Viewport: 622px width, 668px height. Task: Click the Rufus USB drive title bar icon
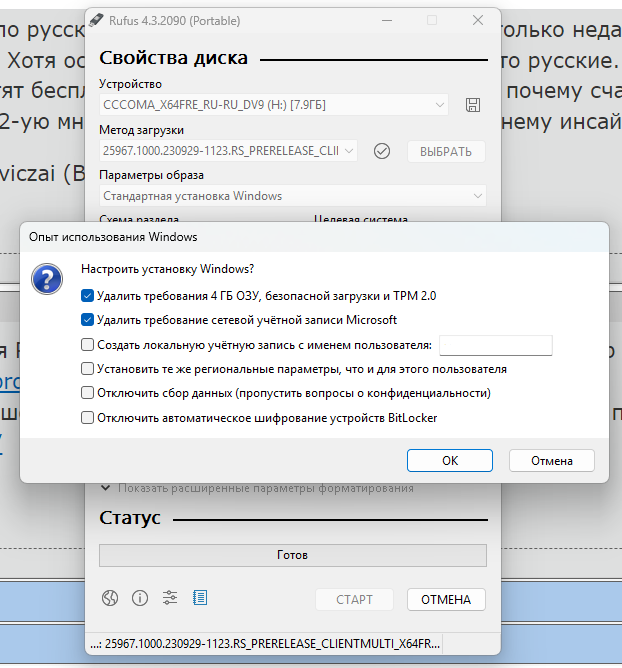(96, 20)
